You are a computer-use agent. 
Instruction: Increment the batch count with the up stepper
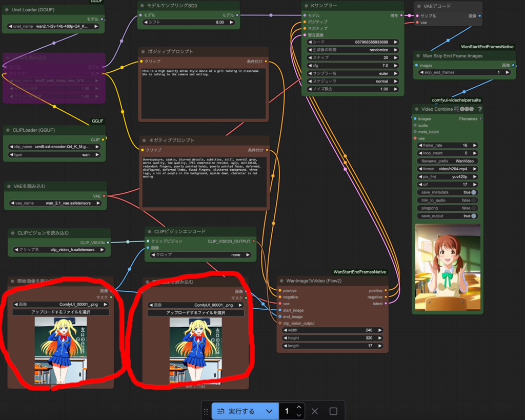[299, 407]
